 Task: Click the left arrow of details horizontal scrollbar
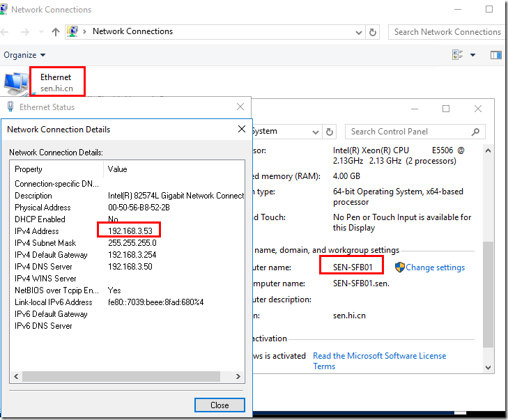(16, 376)
